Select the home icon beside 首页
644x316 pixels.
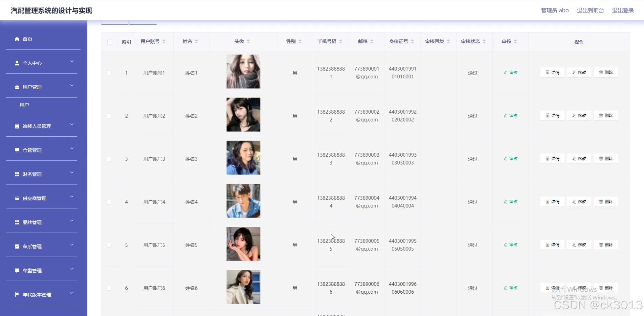tap(16, 39)
